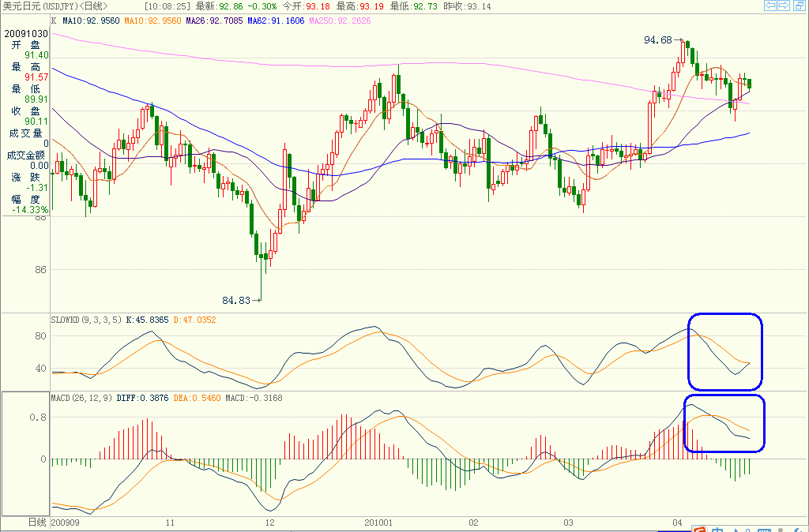The height and width of the screenshot is (532, 809).
Task: Click the 美元日元(USDJPY) chart title
Action: [x=40, y=6]
